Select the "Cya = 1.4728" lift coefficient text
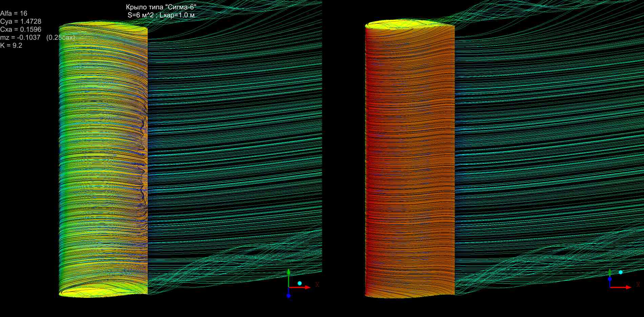 21,22
